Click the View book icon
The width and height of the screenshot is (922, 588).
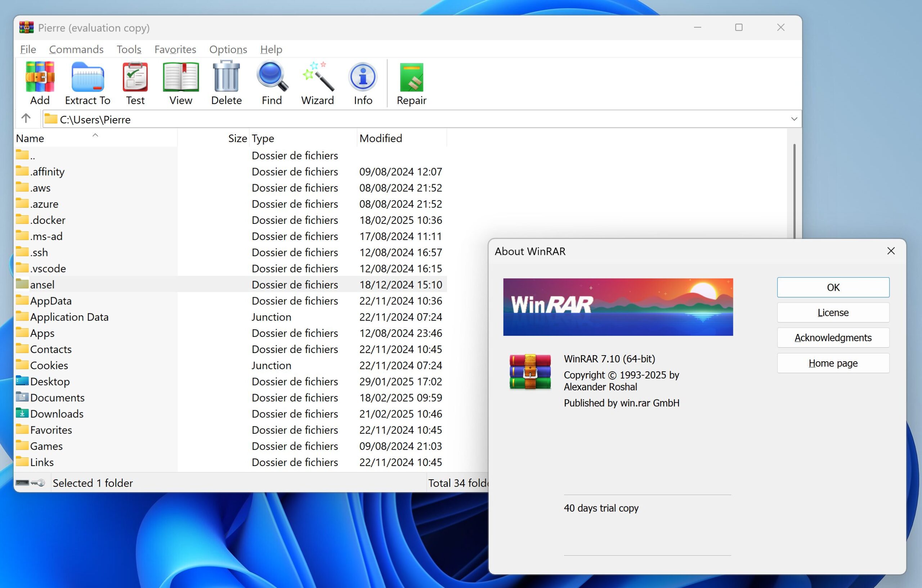click(181, 77)
